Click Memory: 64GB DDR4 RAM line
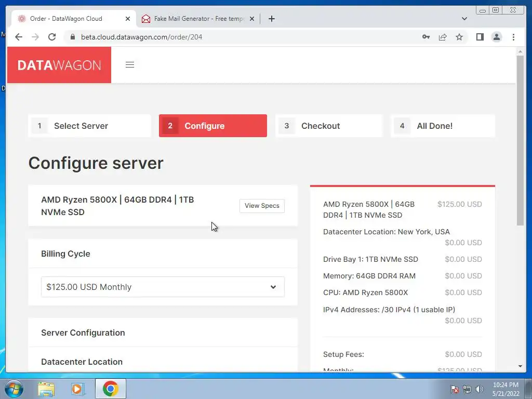 (x=369, y=276)
